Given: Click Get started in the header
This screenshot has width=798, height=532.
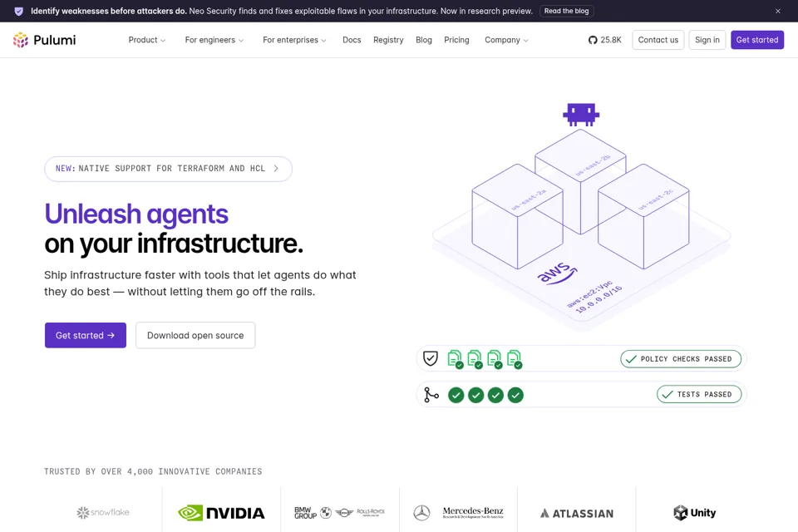Looking at the screenshot, I should tap(757, 40).
